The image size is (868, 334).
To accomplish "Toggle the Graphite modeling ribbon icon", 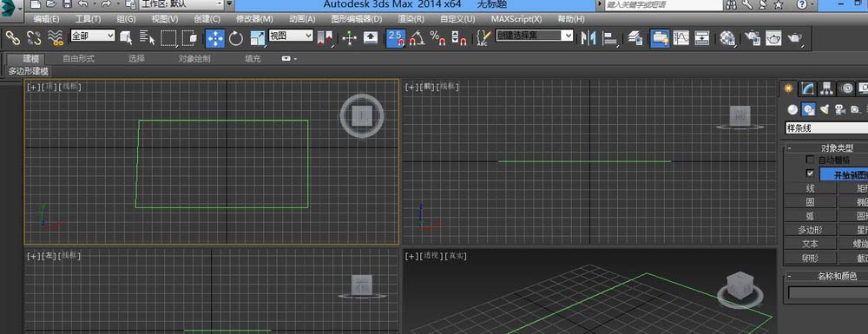I will (660, 38).
